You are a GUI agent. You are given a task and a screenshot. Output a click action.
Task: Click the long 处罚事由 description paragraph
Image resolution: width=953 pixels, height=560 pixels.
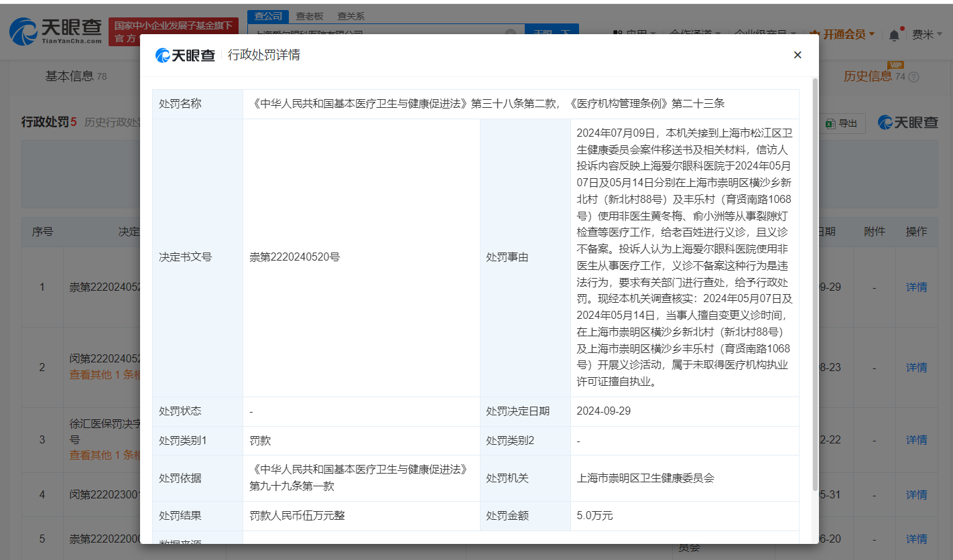(x=684, y=257)
